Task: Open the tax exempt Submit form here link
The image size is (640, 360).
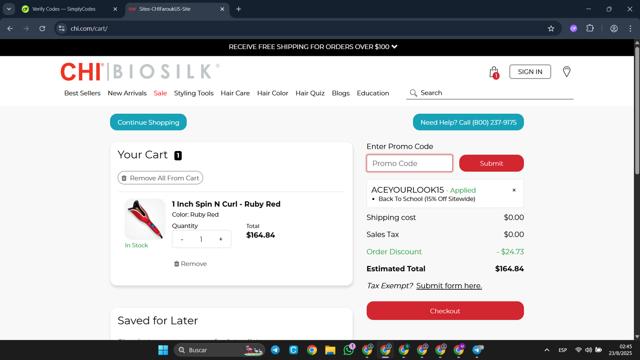Action: tap(449, 286)
